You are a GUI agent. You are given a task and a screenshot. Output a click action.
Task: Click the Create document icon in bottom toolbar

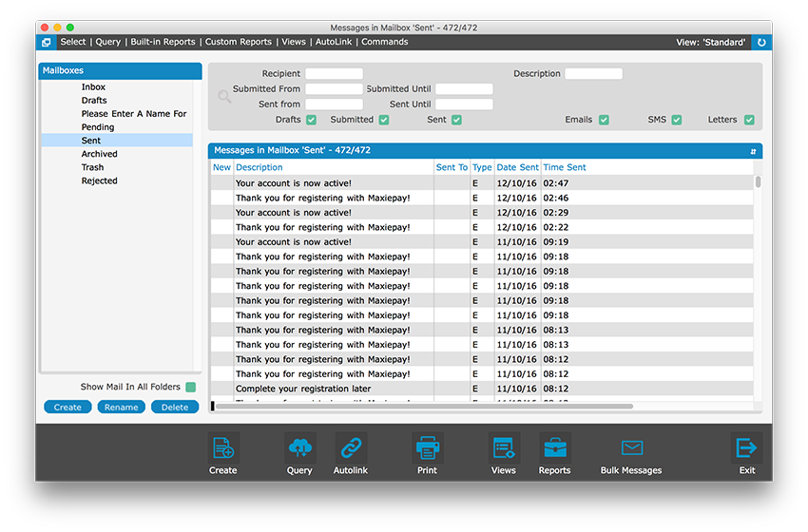pos(223,447)
